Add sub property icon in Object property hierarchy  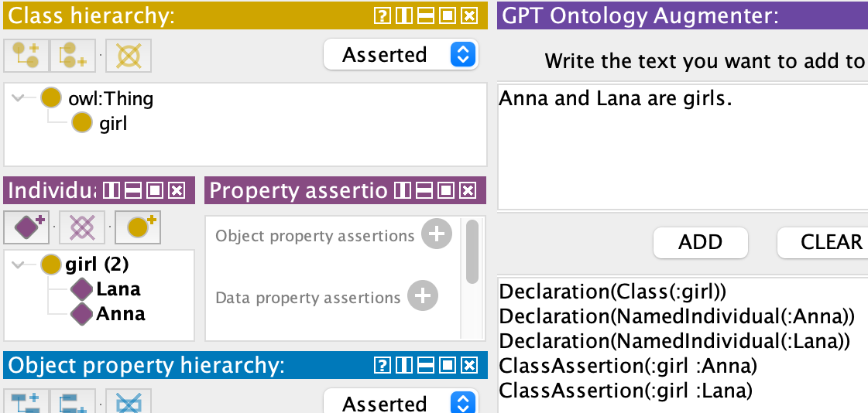26,402
